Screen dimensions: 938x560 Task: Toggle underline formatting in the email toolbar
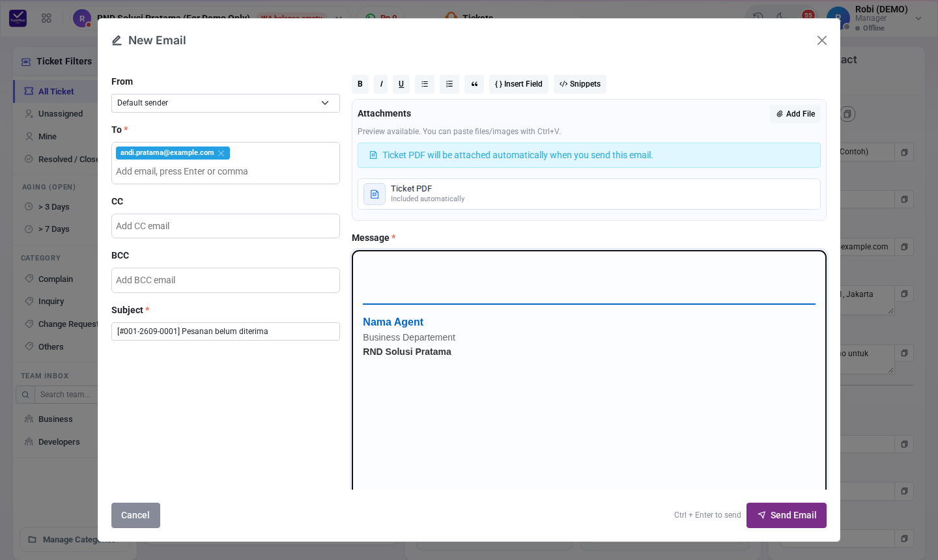(401, 84)
